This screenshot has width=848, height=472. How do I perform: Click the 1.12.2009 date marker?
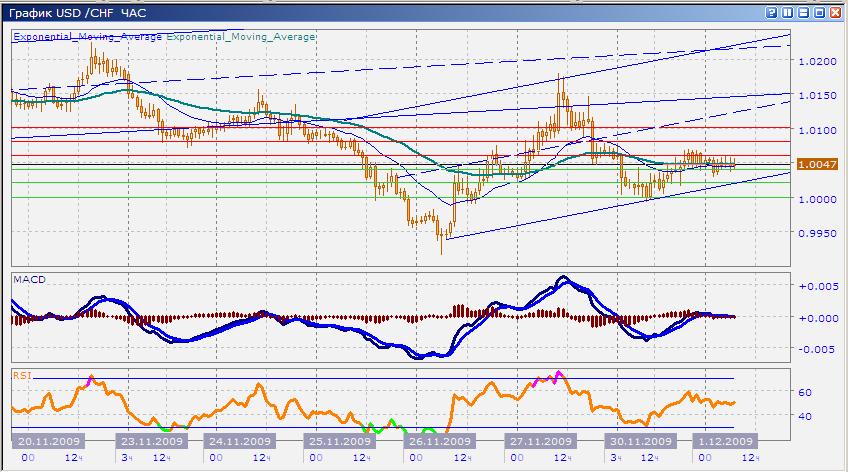(723, 441)
